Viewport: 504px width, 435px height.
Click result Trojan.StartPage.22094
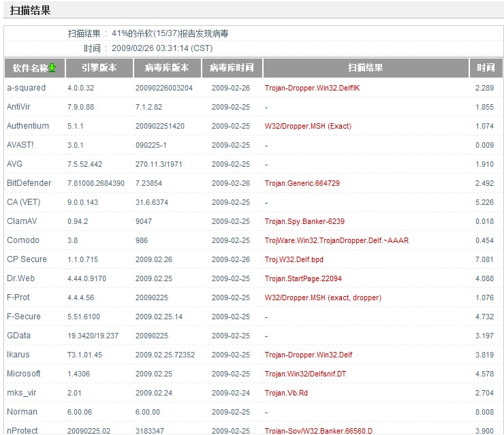(303, 278)
